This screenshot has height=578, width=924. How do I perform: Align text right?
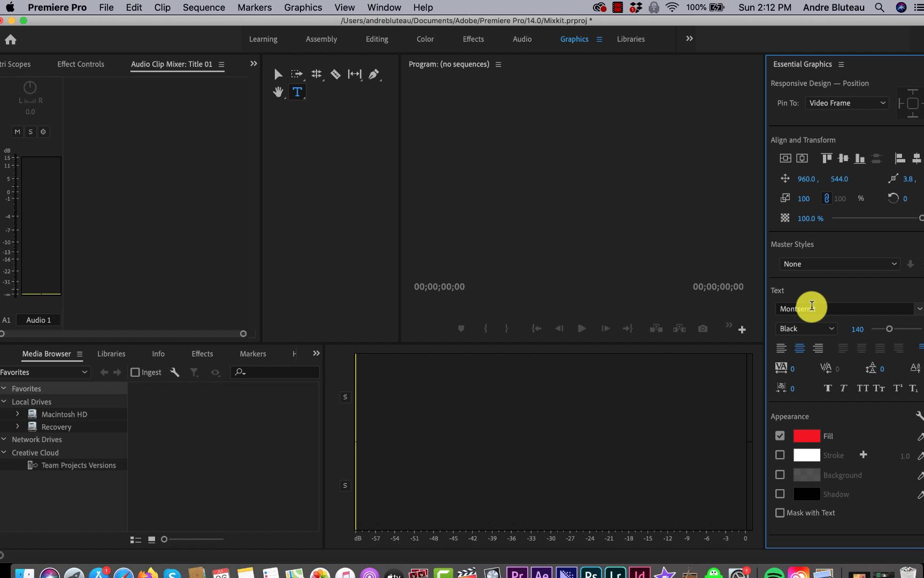[x=818, y=348]
